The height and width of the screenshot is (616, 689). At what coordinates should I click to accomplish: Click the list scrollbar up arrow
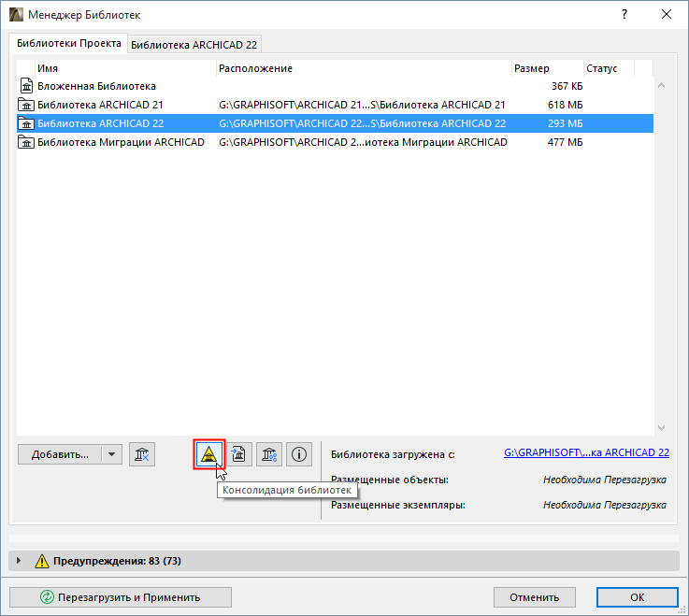click(661, 85)
